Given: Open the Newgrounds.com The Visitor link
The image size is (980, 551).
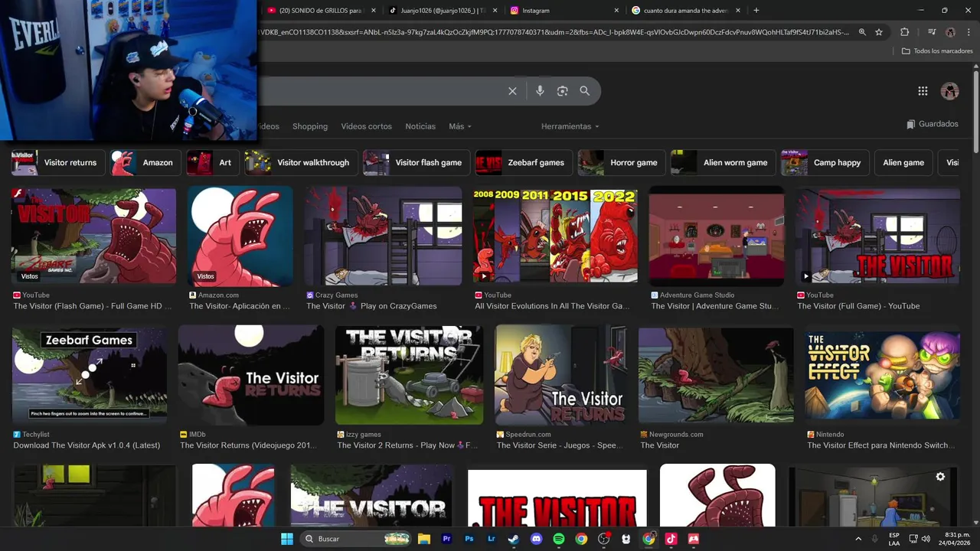Looking at the screenshot, I should (660, 445).
